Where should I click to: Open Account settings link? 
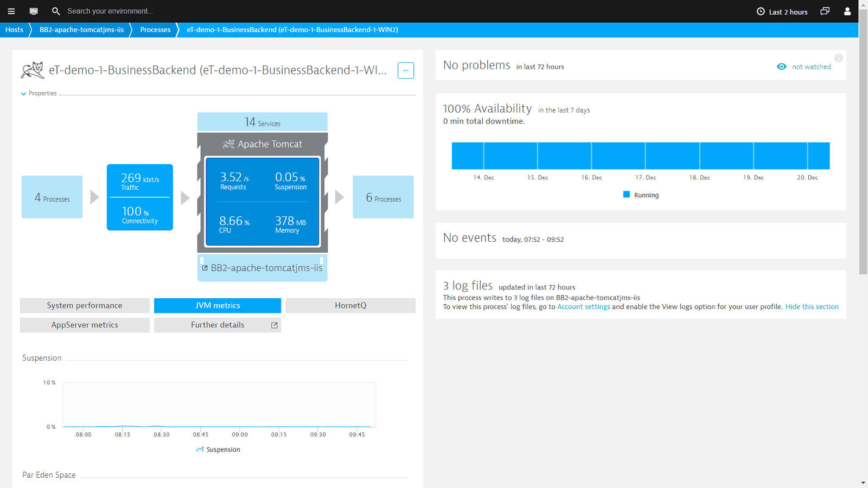click(x=584, y=306)
